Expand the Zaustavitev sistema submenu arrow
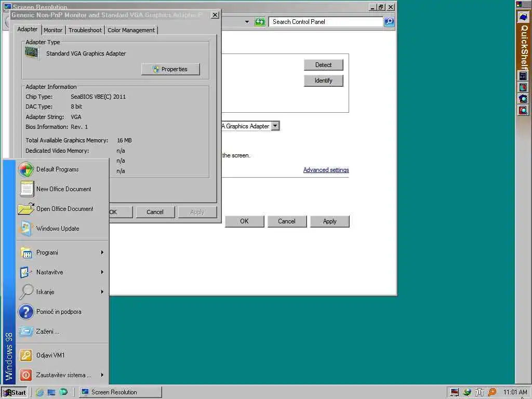Screen dimensions: 532x399 click(x=102, y=375)
